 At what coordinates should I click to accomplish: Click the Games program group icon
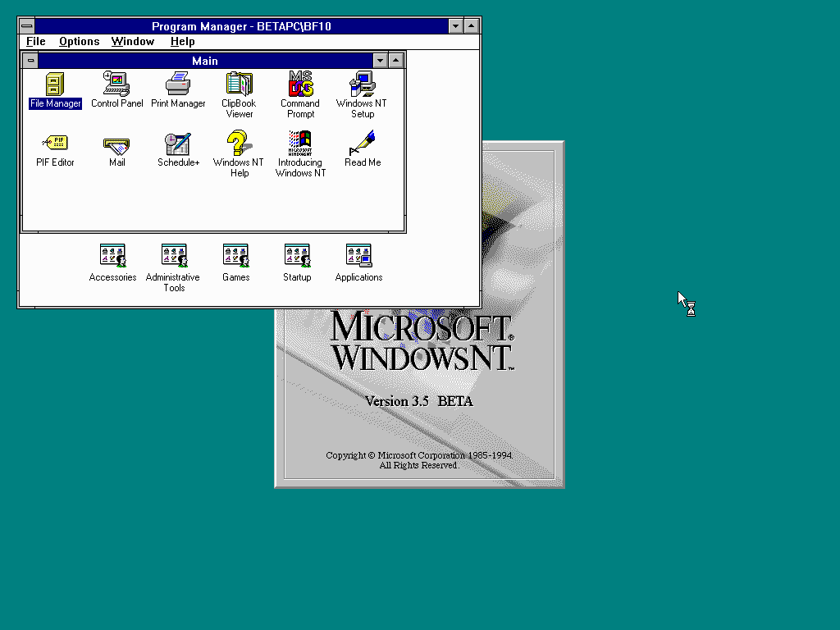(235, 256)
